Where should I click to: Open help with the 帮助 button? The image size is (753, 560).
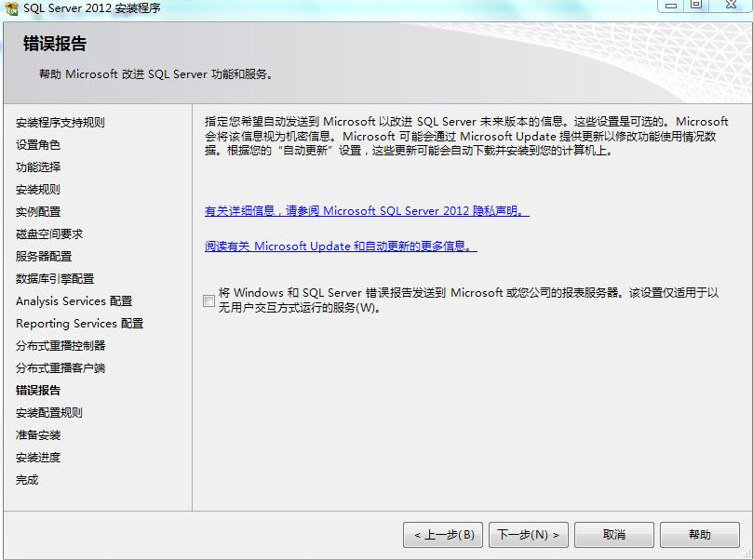click(x=700, y=535)
